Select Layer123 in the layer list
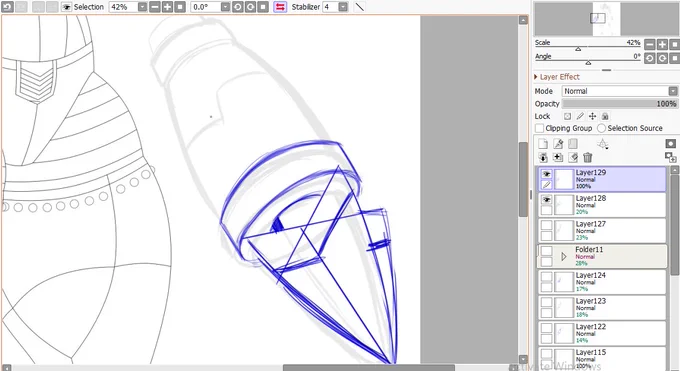Viewport: 680px width, 371px height. coord(602,307)
